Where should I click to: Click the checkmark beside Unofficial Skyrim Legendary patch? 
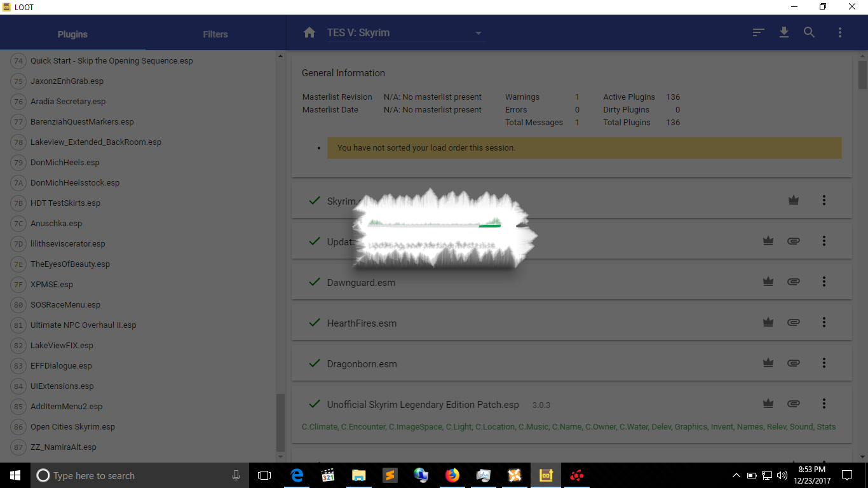tap(314, 403)
